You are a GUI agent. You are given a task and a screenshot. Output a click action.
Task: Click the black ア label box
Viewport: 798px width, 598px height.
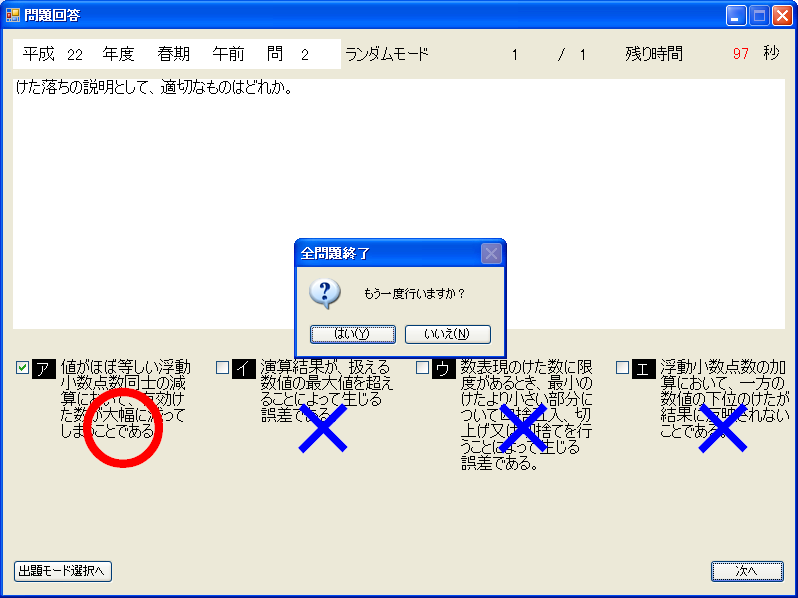click(x=44, y=368)
